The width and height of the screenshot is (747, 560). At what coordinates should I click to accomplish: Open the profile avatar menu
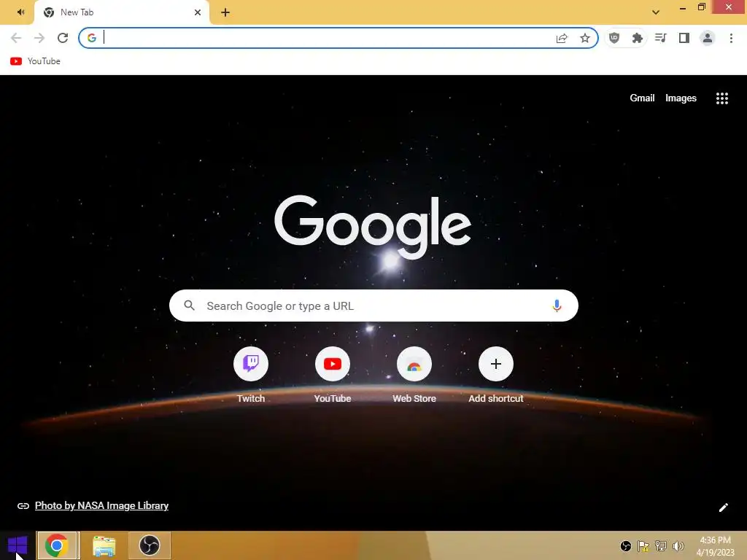pos(708,38)
